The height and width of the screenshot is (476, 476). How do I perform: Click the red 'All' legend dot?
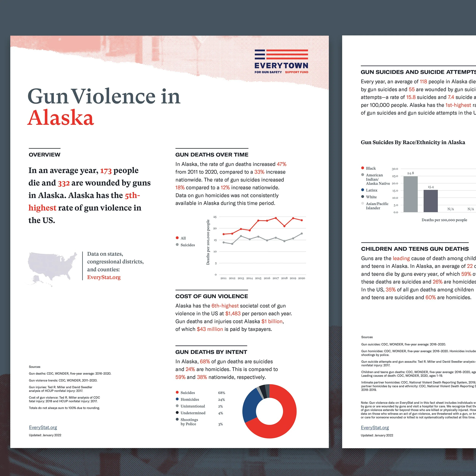(x=177, y=238)
